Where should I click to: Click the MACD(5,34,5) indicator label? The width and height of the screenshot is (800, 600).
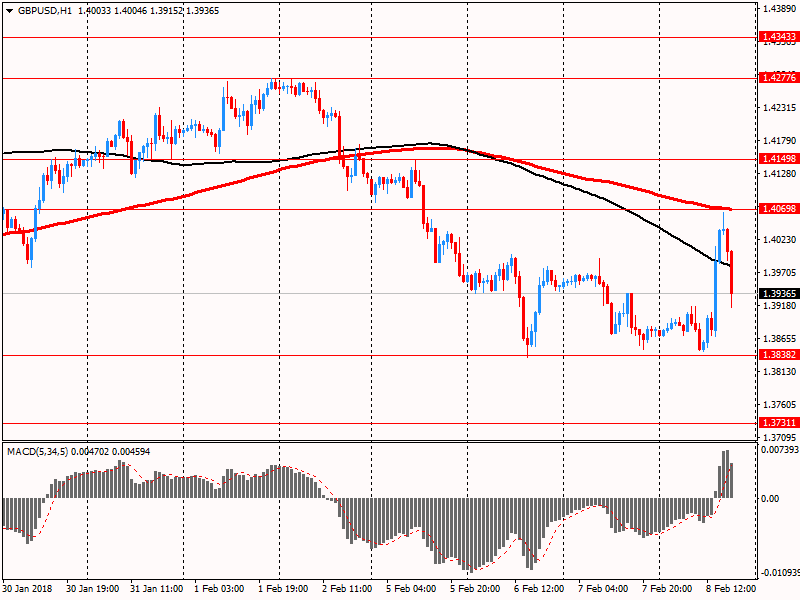[x=38, y=452]
